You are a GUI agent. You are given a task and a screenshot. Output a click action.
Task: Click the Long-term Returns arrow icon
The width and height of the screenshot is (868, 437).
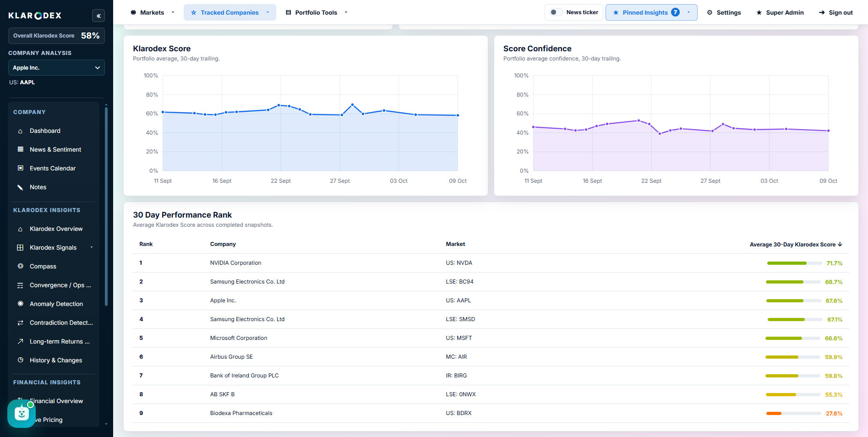click(x=20, y=341)
